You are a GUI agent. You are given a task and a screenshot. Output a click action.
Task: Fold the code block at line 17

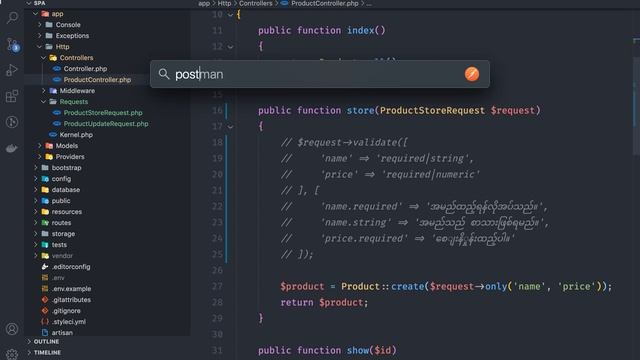[230, 127]
